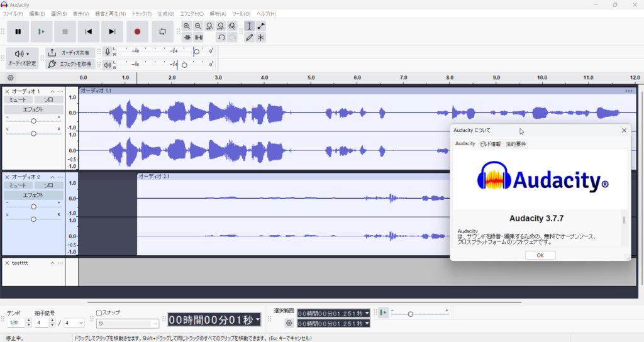The image size is (644, 342).
Task: Select the Draw pencil tool
Action: coord(249,37)
